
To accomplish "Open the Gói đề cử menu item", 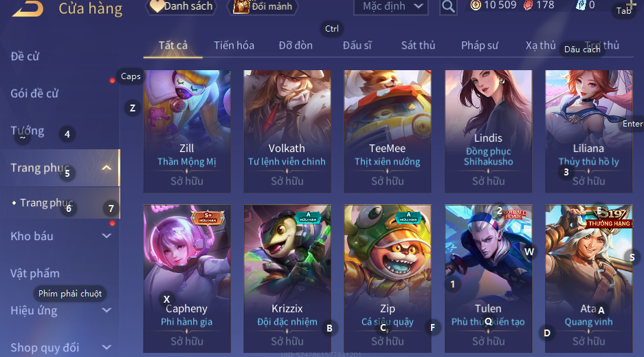I will (x=34, y=94).
